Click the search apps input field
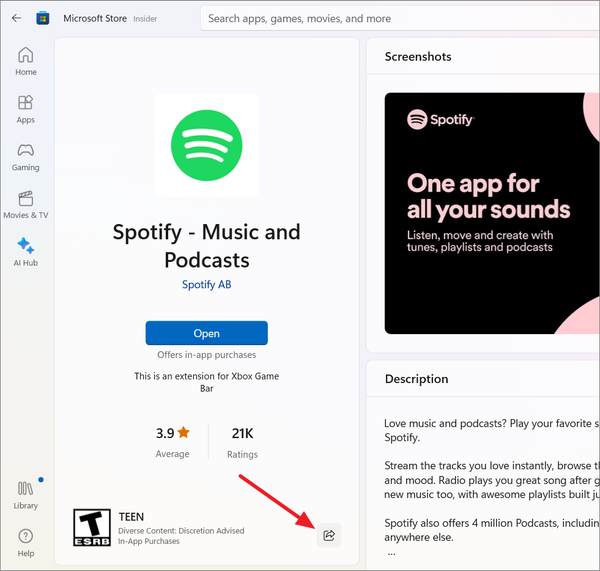Viewport: 600px width, 571px height. [x=400, y=18]
